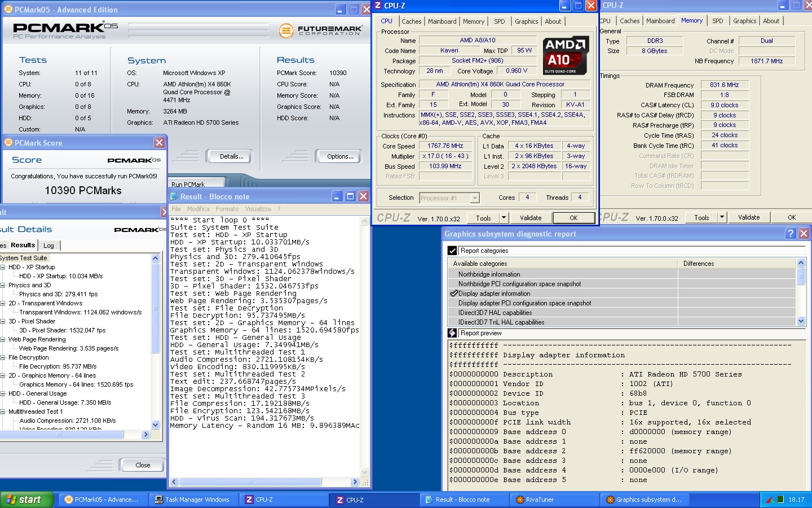Click the Details... button in PCMark05
This screenshot has width=812, height=508.
coord(231,156)
